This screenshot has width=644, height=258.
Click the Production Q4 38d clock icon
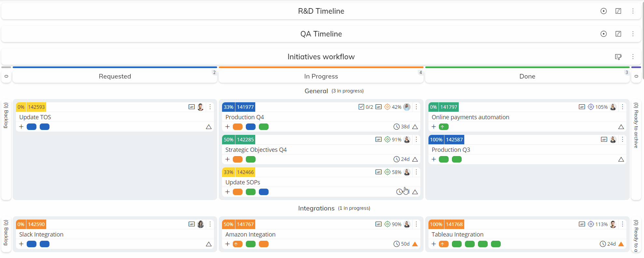pos(397,127)
